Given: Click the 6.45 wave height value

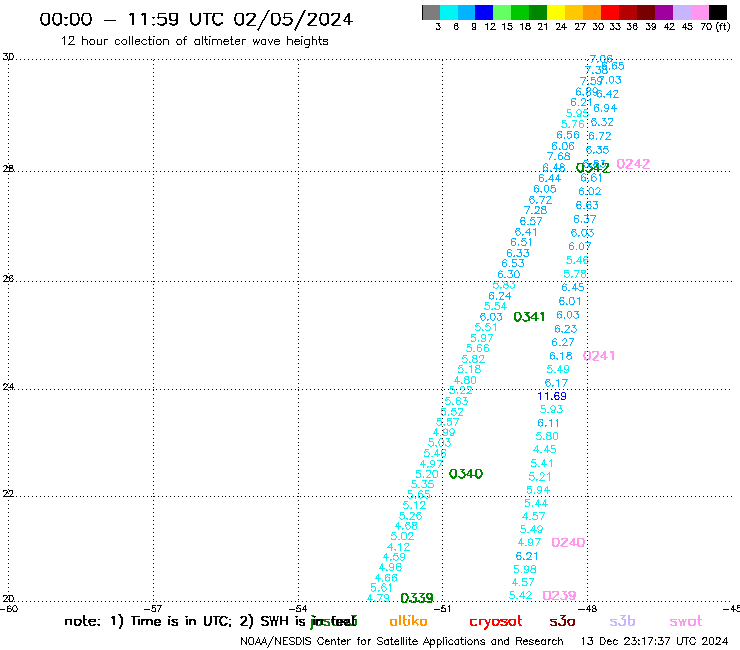Looking at the screenshot, I should (x=573, y=287).
